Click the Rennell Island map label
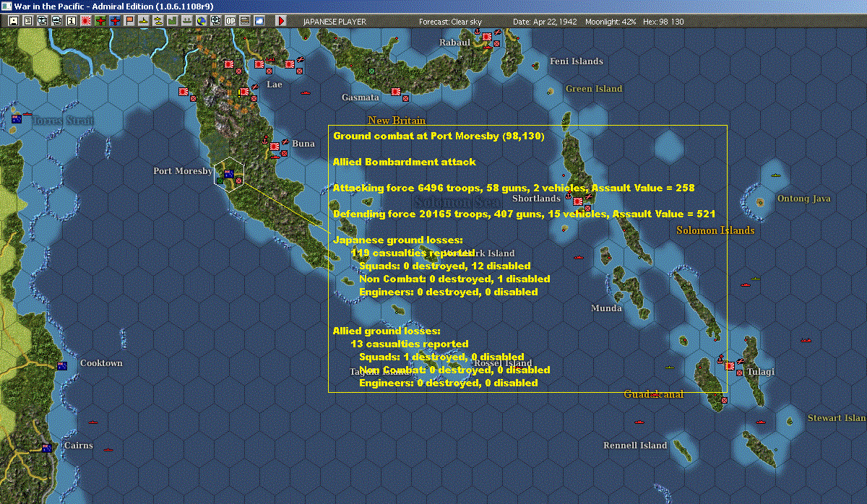867x504 pixels. (x=635, y=446)
